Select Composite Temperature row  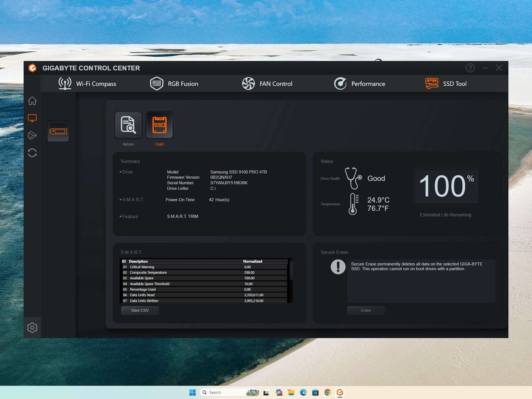pos(205,272)
